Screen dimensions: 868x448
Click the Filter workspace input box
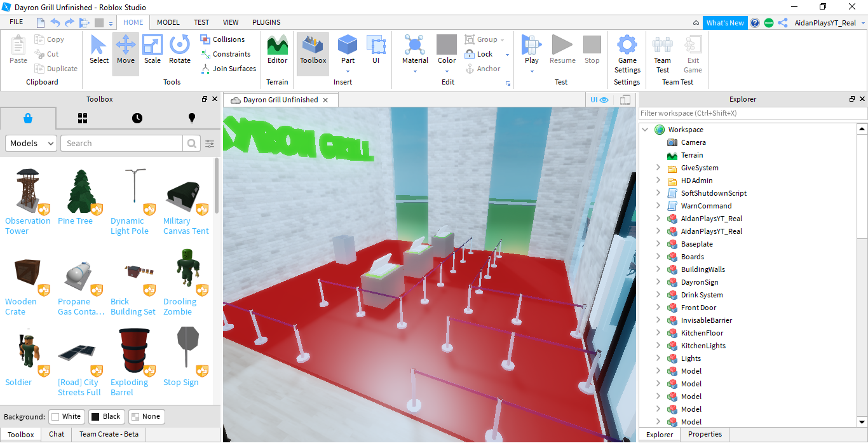[x=753, y=113]
